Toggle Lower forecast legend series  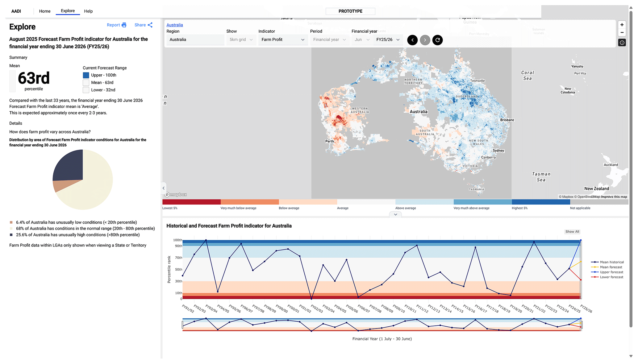pyautogui.click(x=607, y=277)
